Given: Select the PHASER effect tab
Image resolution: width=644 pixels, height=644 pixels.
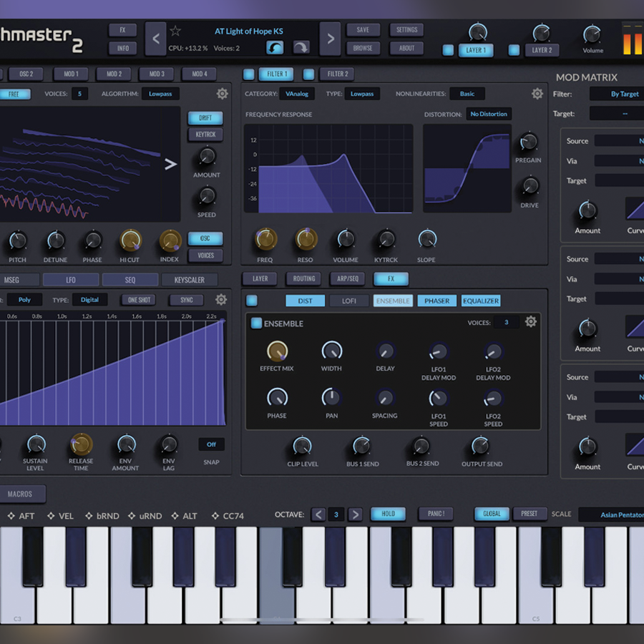Looking at the screenshot, I should [x=436, y=301].
